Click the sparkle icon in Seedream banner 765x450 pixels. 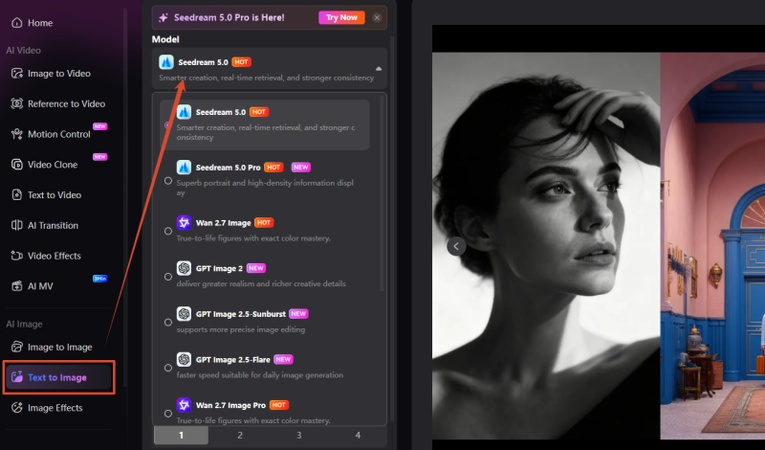(x=163, y=18)
